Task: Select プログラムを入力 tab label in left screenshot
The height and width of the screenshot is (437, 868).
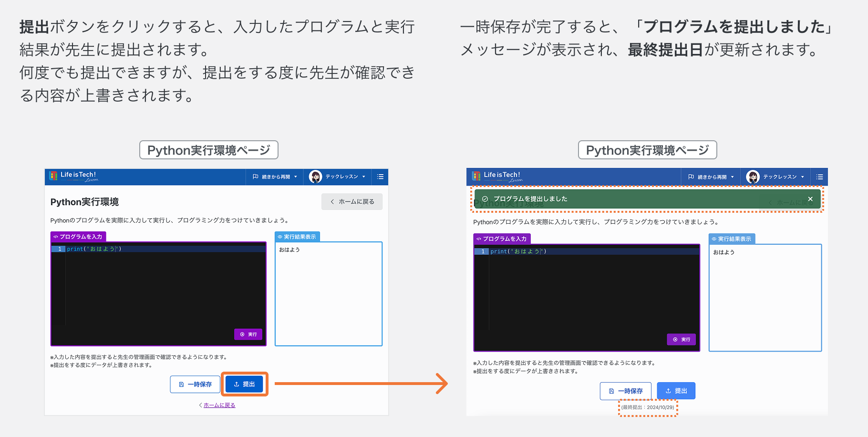Action: (78, 237)
